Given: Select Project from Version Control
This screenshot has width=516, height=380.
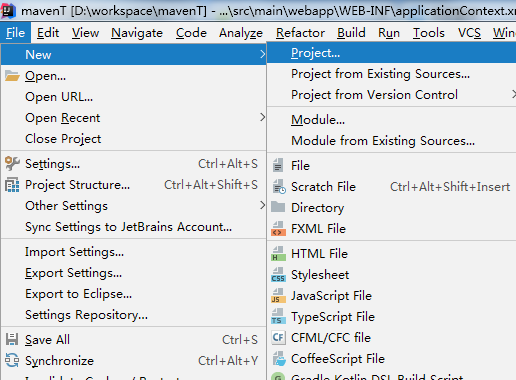Looking at the screenshot, I should tap(392, 95).
